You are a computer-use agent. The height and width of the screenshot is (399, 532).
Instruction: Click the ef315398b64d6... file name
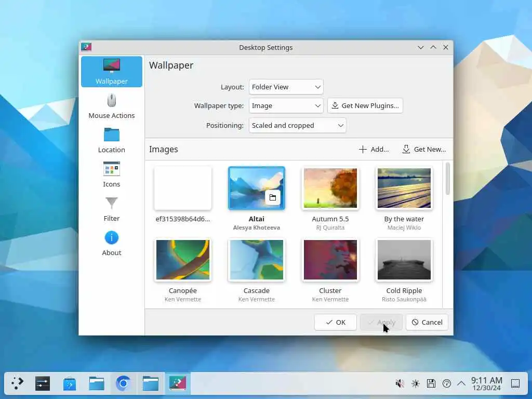[x=182, y=219]
